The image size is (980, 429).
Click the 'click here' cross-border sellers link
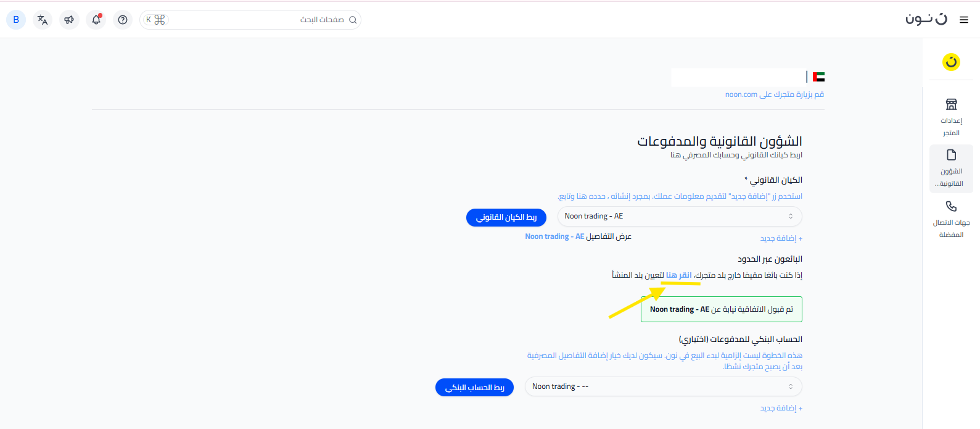tap(678, 275)
